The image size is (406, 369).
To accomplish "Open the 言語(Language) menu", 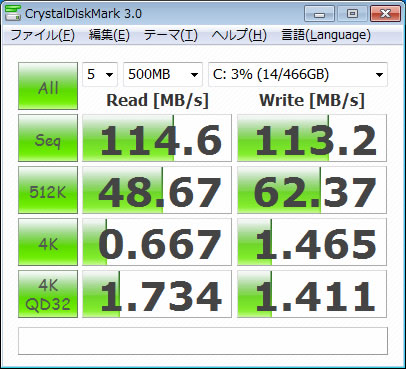I will [x=326, y=35].
